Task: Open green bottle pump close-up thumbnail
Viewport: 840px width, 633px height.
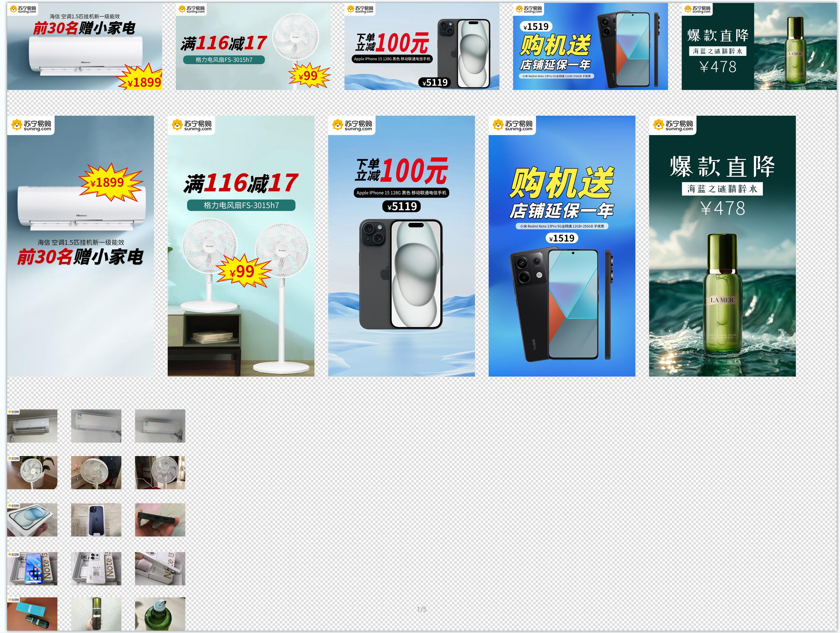Action: 160,614
